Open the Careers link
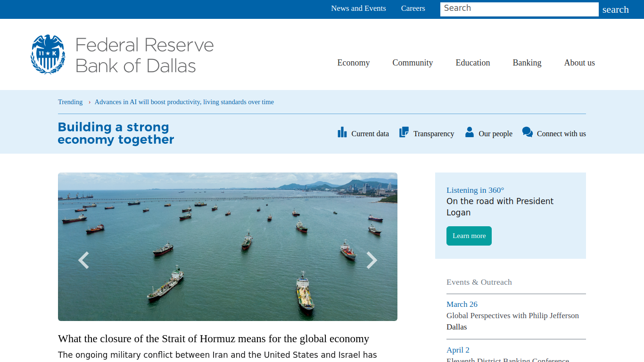644x362 pixels. click(x=413, y=8)
